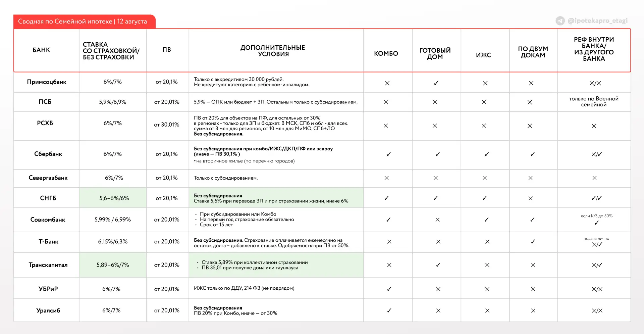Click the checkmark for Уралсиб КОМБО
The image size is (644, 334).
(x=389, y=311)
